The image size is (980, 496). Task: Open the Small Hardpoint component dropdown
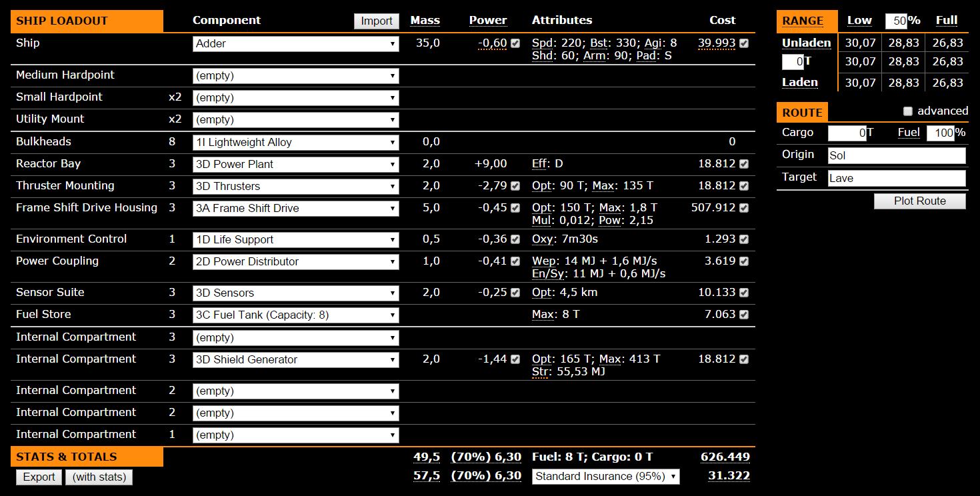click(x=296, y=98)
